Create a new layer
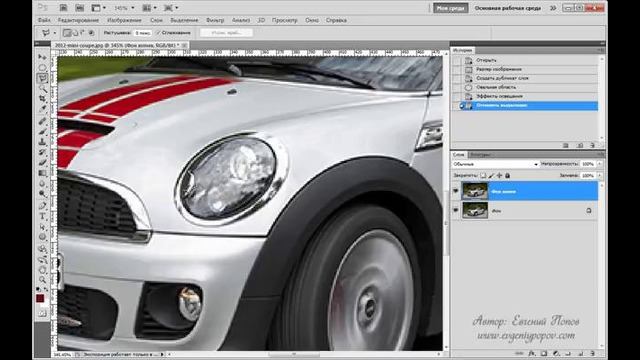 point(580,353)
